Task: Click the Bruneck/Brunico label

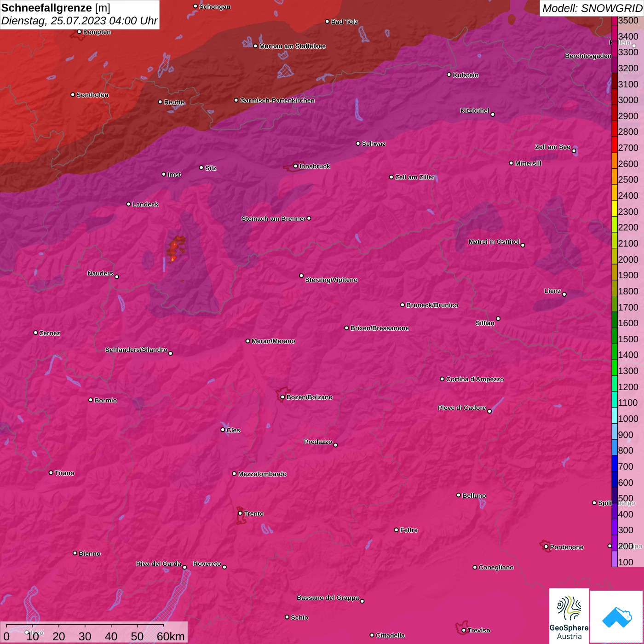Action: pyautogui.click(x=432, y=305)
